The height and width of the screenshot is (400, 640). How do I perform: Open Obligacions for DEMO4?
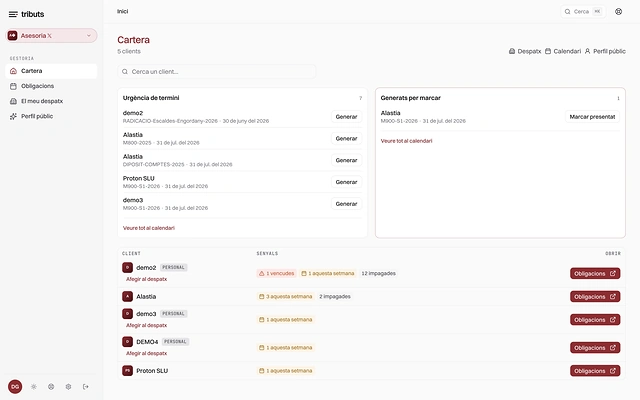coord(595,348)
